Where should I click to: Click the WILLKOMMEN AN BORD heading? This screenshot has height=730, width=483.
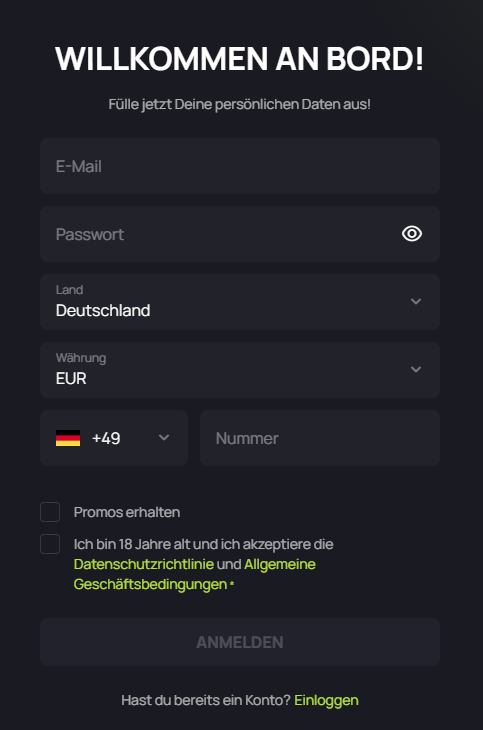coord(239,59)
